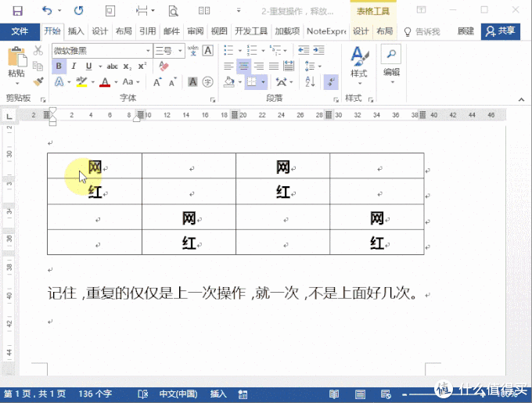The height and width of the screenshot is (403, 532).
Task: Click the 共享 share button
Action: pos(500,31)
